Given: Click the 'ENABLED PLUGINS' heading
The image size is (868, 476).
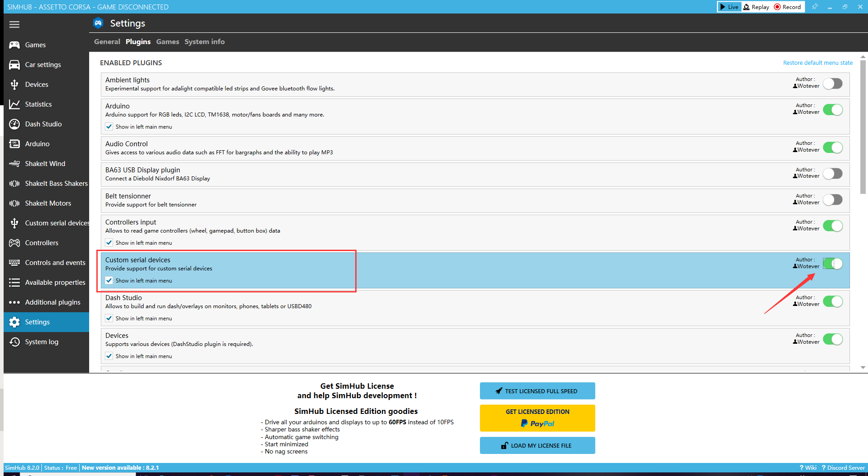Looking at the screenshot, I should click(131, 63).
